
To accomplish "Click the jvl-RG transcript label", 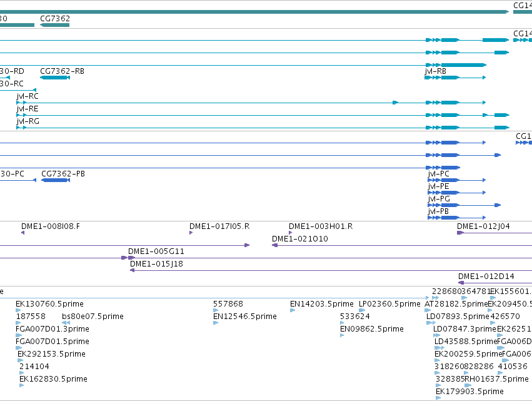I will (x=28, y=121).
